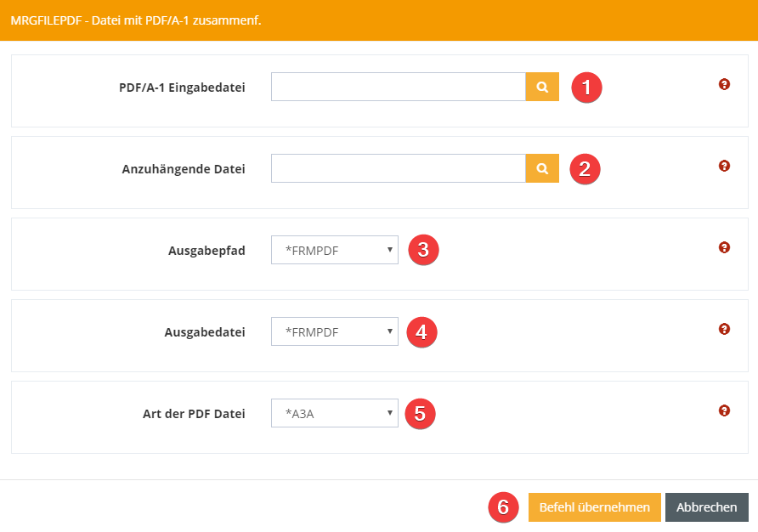Click search icon beside PDF/A-1 Eingabedatei field

click(x=542, y=87)
